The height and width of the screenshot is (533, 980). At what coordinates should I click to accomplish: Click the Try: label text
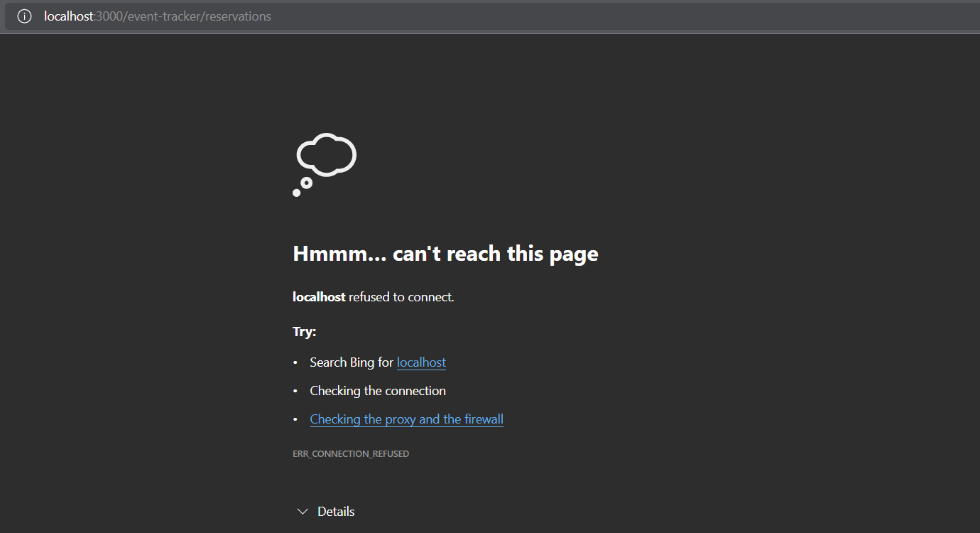305,332
